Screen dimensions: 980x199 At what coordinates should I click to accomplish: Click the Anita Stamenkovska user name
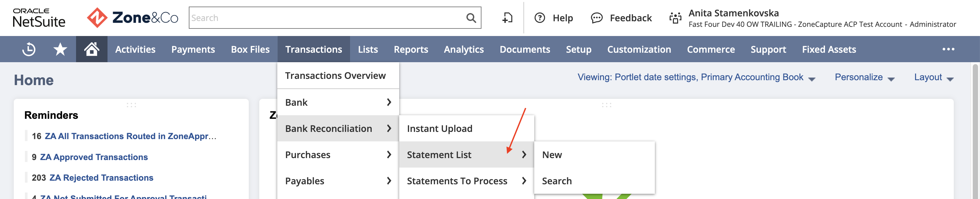734,13
